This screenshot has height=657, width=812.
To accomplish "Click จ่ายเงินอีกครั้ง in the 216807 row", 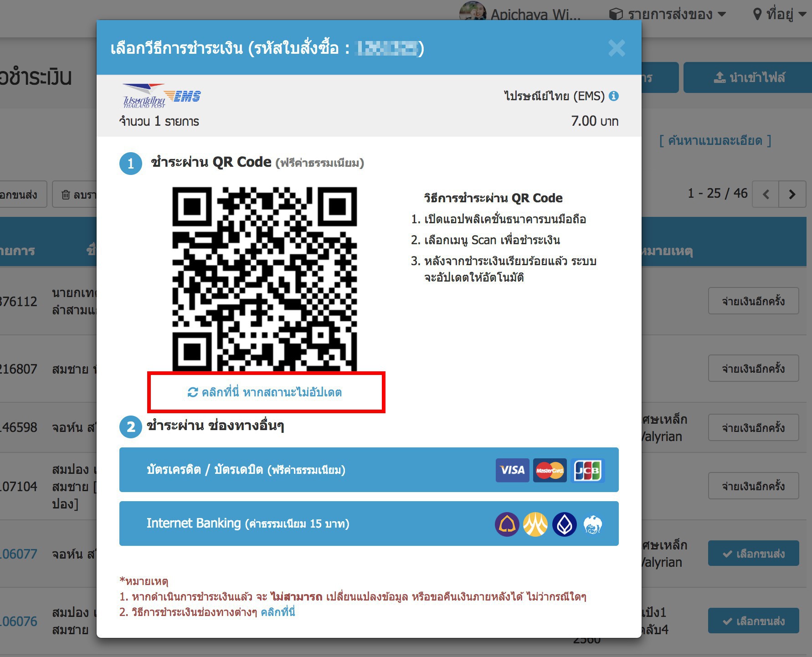I will pos(753,368).
